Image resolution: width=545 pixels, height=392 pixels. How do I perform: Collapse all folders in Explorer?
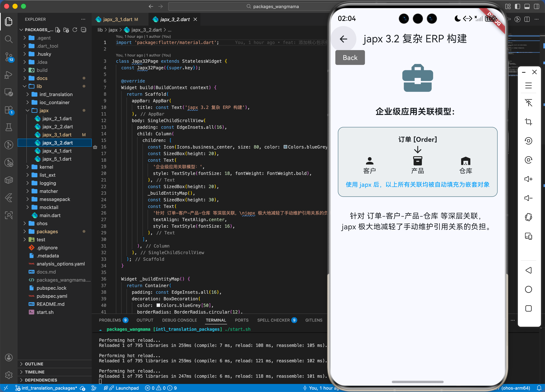(x=84, y=30)
